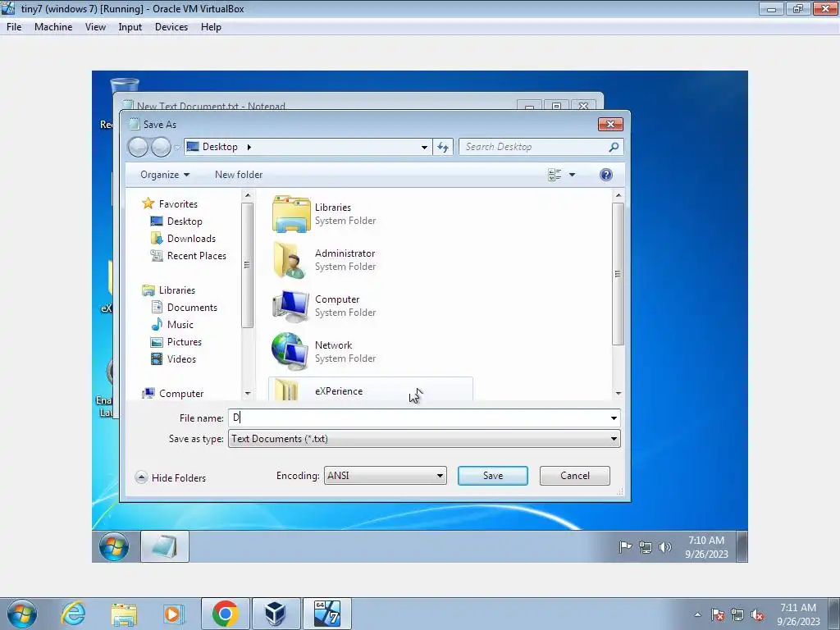Click the Notepad taskbar button in the VM
Image resolution: width=840 pixels, height=630 pixels.
(x=164, y=546)
